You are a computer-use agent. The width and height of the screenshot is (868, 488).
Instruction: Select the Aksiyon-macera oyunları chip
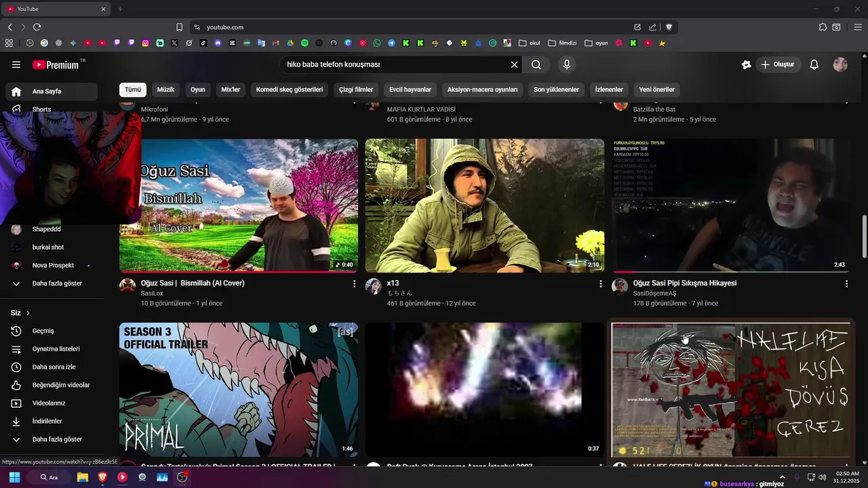pyautogui.click(x=482, y=89)
